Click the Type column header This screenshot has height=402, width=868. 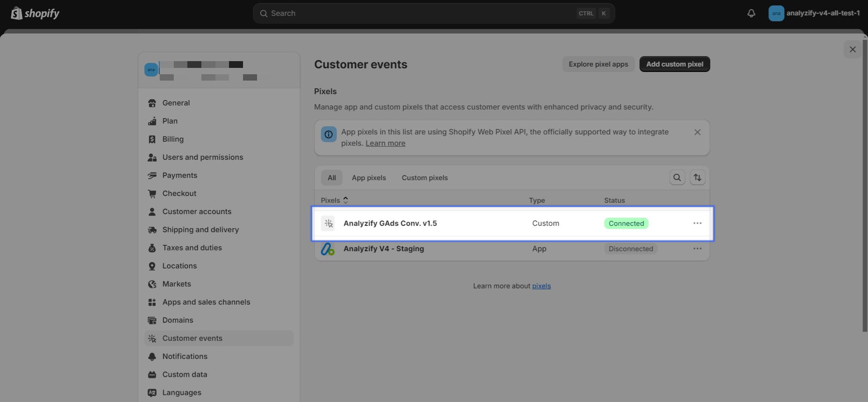click(537, 200)
